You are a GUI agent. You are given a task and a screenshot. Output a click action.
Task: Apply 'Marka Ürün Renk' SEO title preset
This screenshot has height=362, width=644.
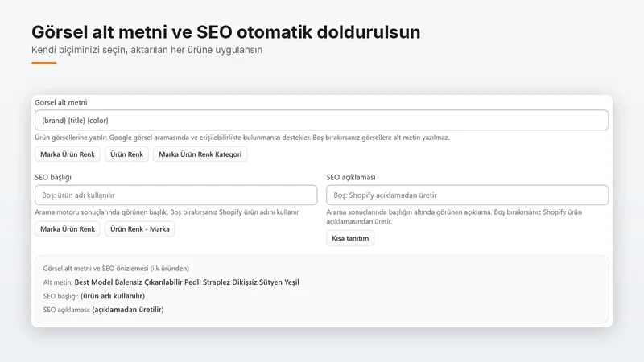click(x=68, y=229)
